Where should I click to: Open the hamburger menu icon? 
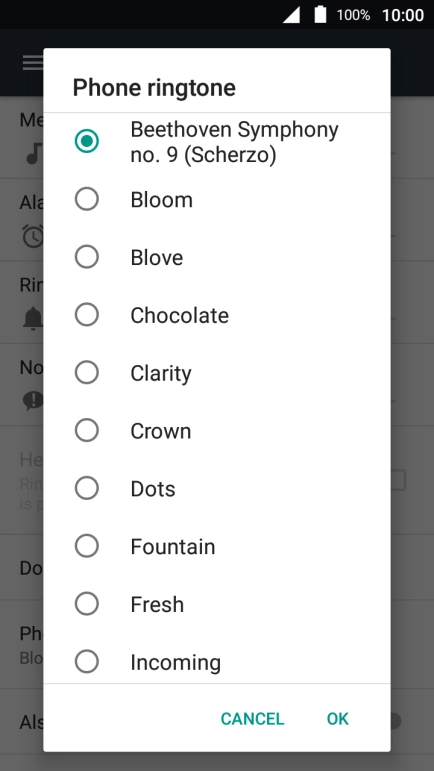pos(33,62)
